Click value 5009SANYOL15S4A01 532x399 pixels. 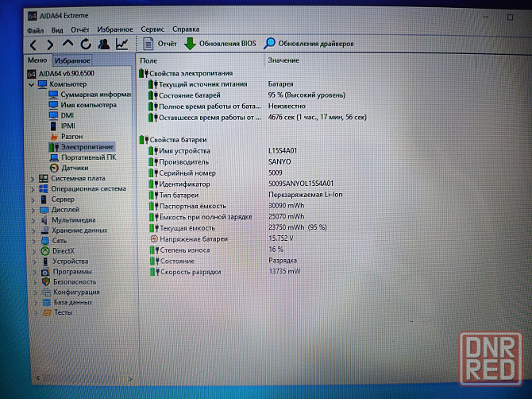301,184
